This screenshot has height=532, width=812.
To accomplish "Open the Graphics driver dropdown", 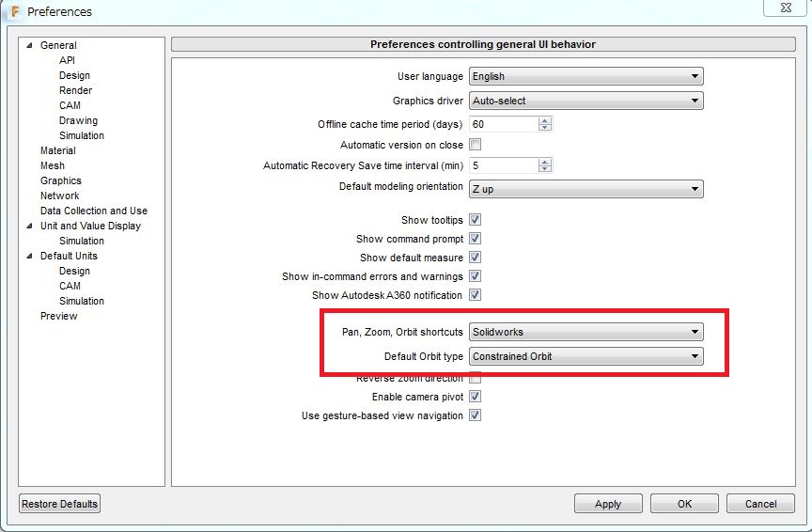I will 586,101.
